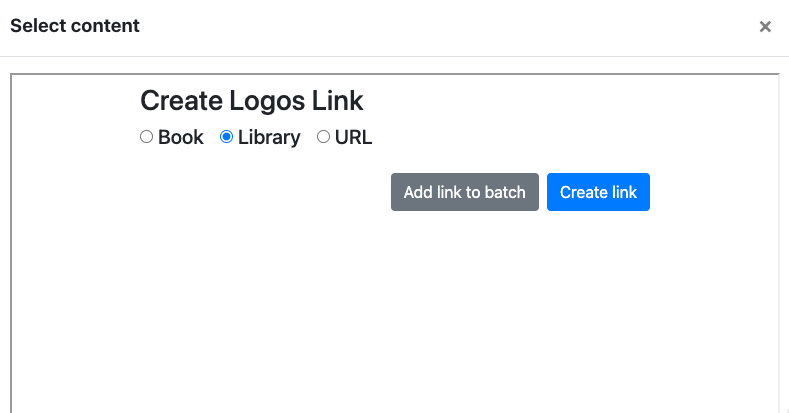This screenshot has height=413, width=789.
Task: Click the word "batch" on the gray button
Action: point(505,192)
